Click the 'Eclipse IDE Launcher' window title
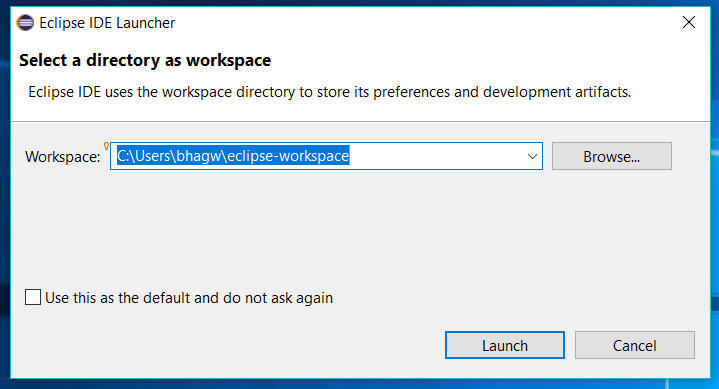The height and width of the screenshot is (389, 719). (x=107, y=23)
